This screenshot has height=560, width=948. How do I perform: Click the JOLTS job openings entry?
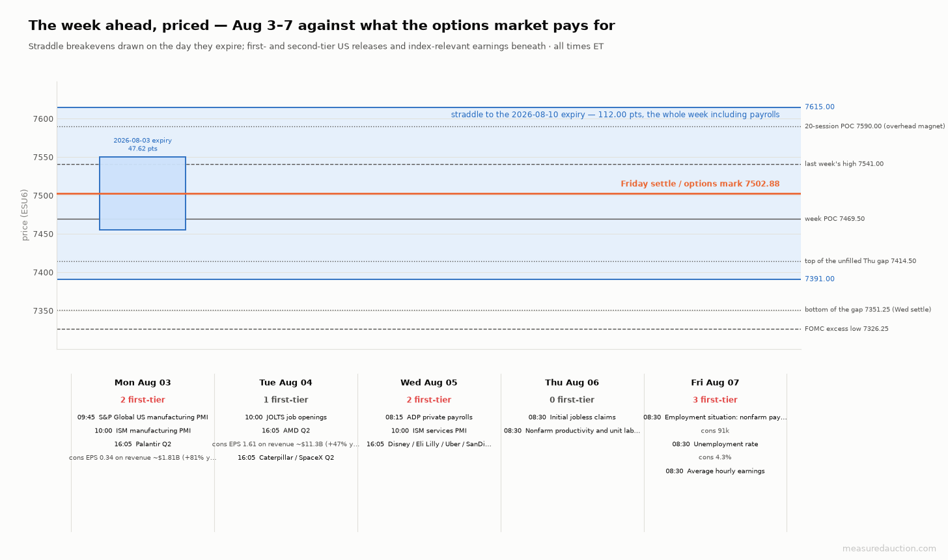[x=286, y=417]
